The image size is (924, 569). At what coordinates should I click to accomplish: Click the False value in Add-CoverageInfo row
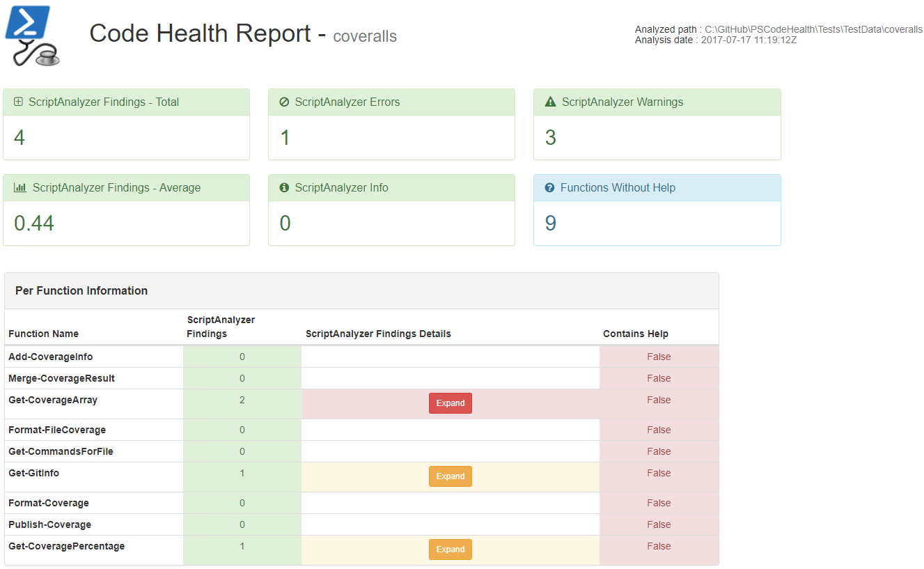pyautogui.click(x=658, y=356)
